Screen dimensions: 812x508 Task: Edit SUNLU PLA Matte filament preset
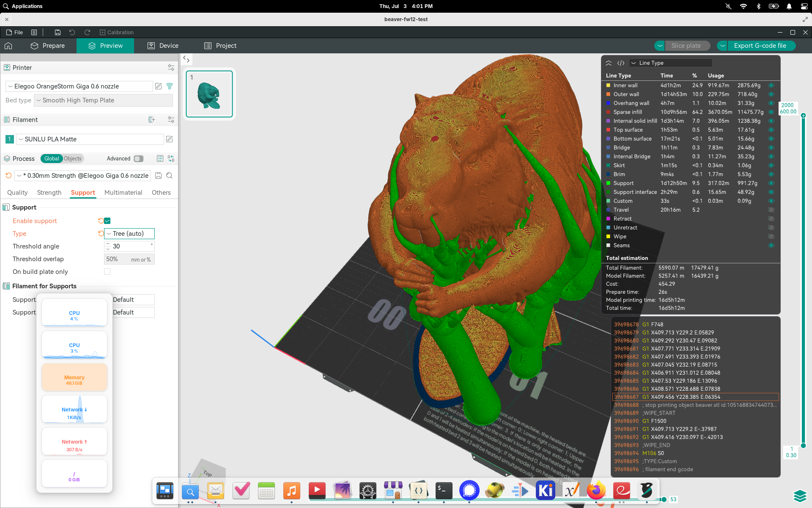point(170,139)
